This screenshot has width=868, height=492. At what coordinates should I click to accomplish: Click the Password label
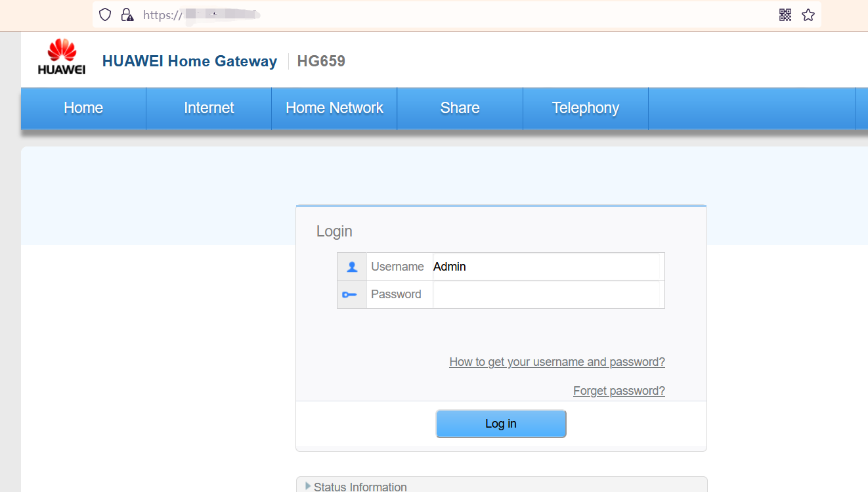point(396,294)
